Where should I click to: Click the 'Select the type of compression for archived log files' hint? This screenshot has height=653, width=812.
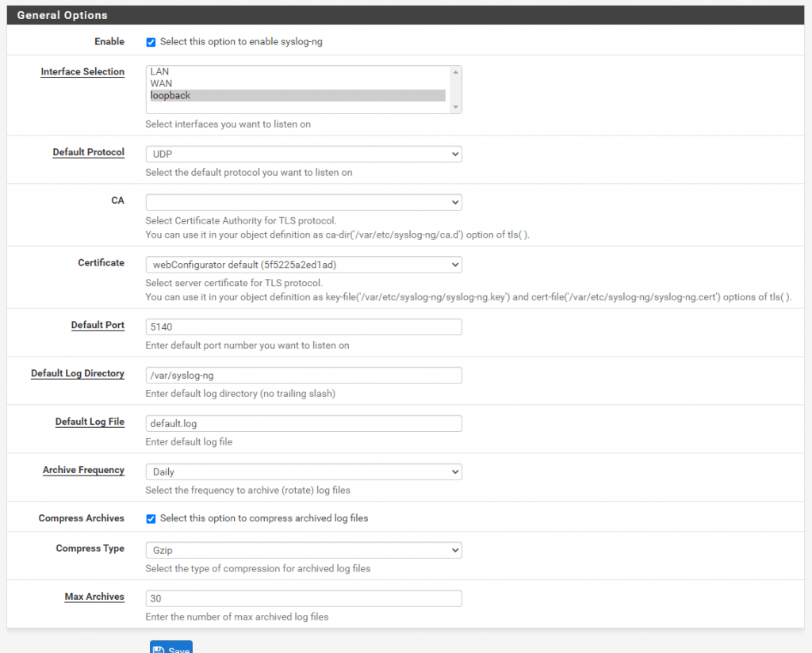(x=258, y=569)
